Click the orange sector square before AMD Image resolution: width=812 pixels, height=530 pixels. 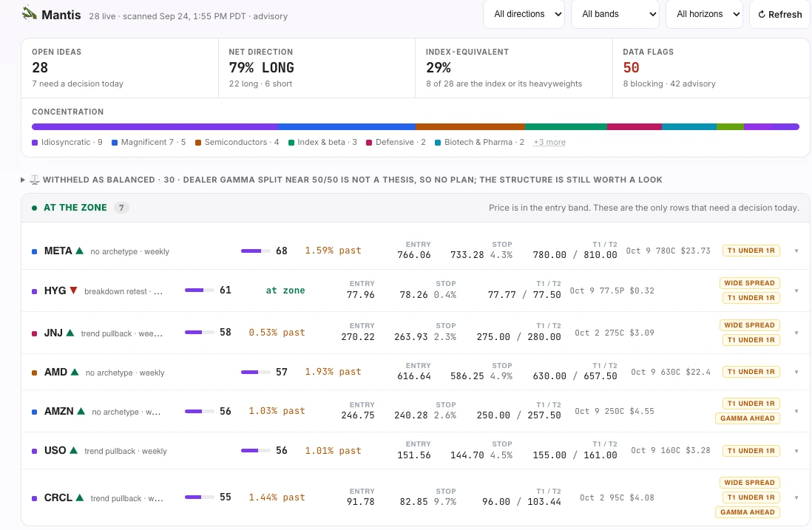(34, 373)
